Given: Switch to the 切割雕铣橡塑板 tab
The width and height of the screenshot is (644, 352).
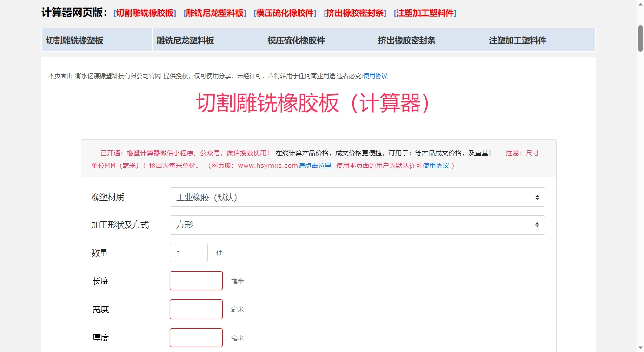Looking at the screenshot, I should (x=97, y=40).
